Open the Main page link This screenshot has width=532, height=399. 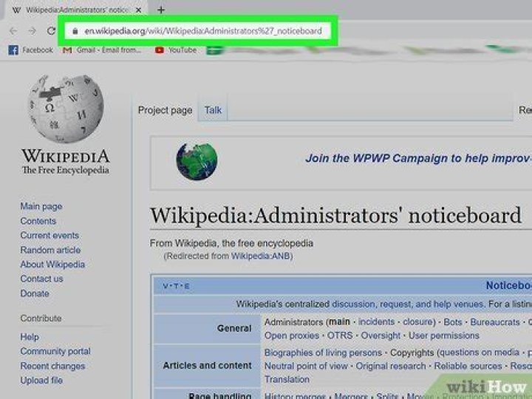[x=41, y=206]
